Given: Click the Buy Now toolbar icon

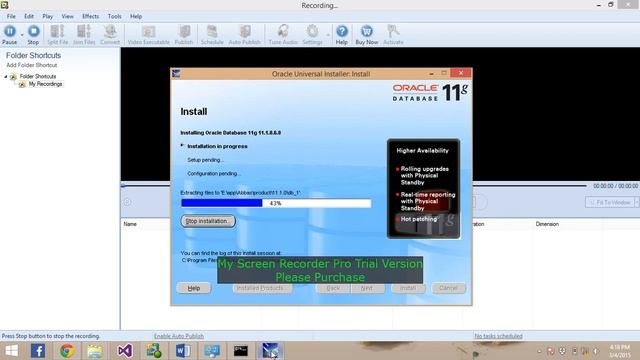Looking at the screenshot, I should click(367, 35).
